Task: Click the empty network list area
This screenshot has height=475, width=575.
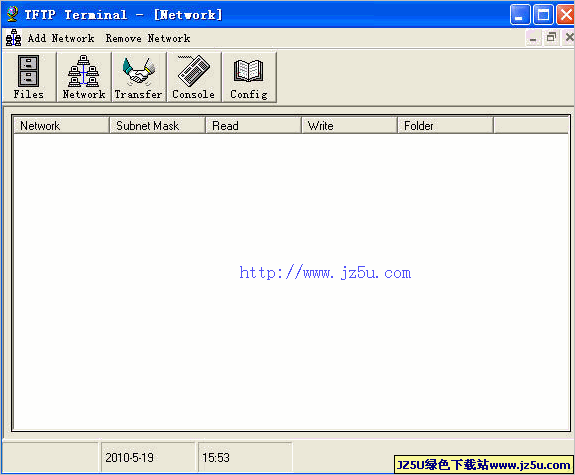Action: 291,282
